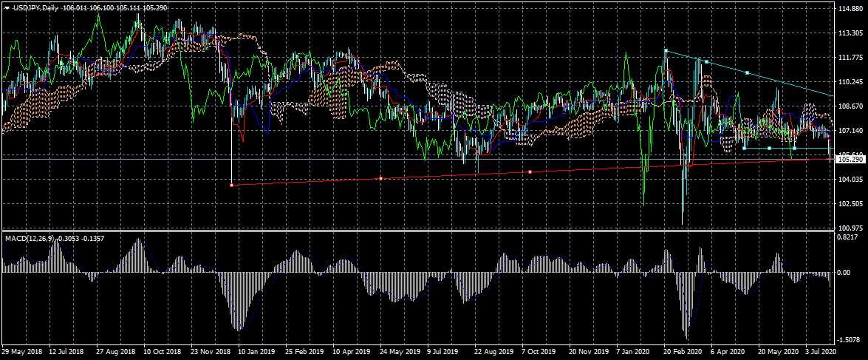
Task: Select the red trendline's right anchor near Oct 2019
Action: [530, 171]
